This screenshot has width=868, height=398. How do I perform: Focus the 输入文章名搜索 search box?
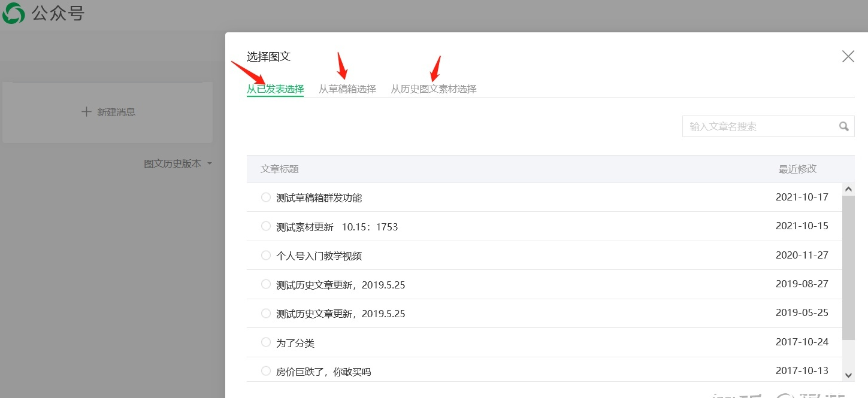tap(768, 126)
